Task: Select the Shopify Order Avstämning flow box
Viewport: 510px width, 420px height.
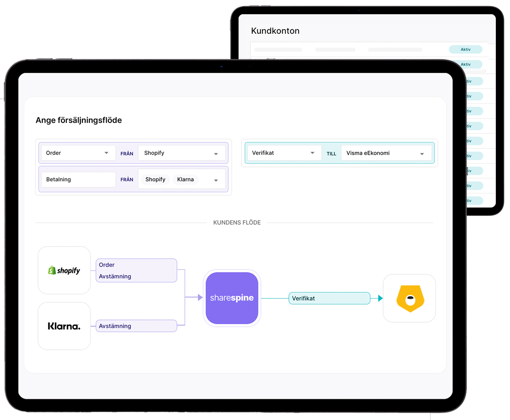Action: (136, 270)
